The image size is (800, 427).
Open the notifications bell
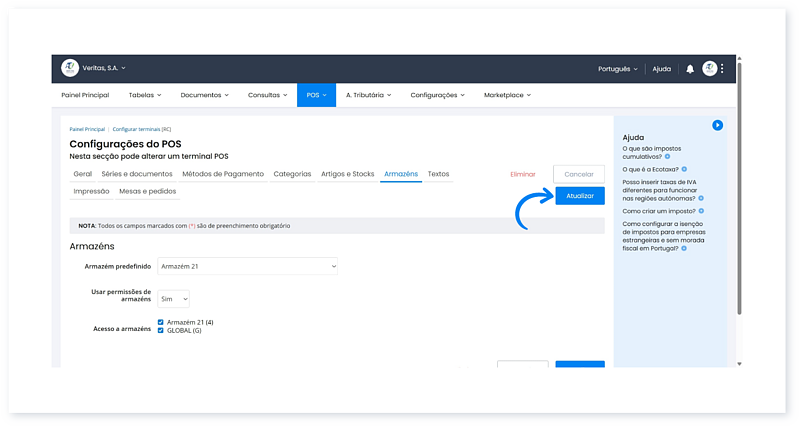click(690, 69)
